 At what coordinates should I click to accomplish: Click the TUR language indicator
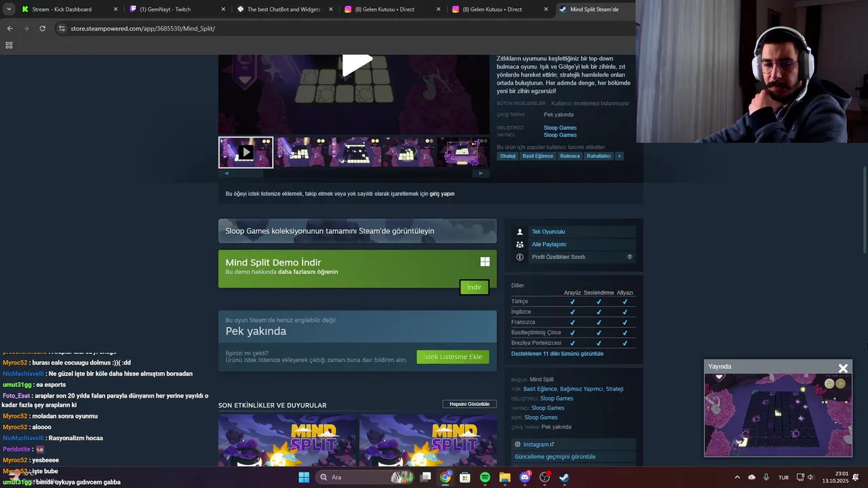[x=783, y=477]
